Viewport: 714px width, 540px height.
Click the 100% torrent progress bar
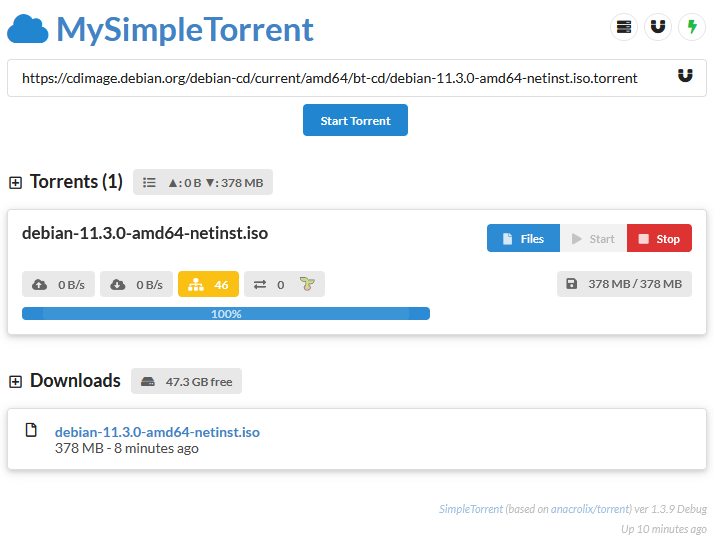point(226,314)
